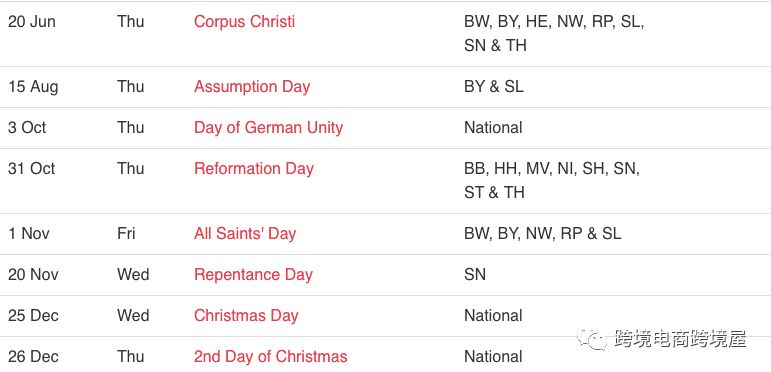The height and width of the screenshot is (372, 771).
Task: Select National in the Christmas Day row
Action: coord(493,315)
